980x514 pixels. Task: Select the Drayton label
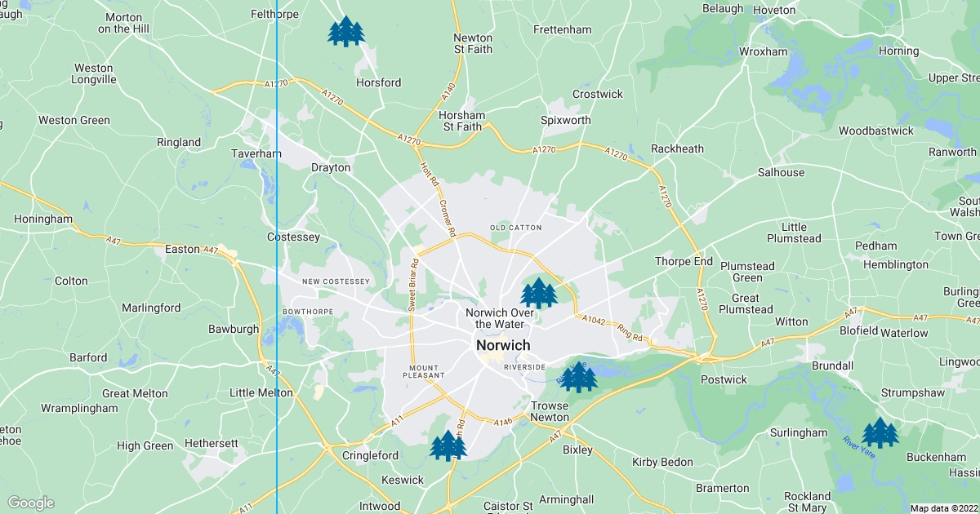331,167
